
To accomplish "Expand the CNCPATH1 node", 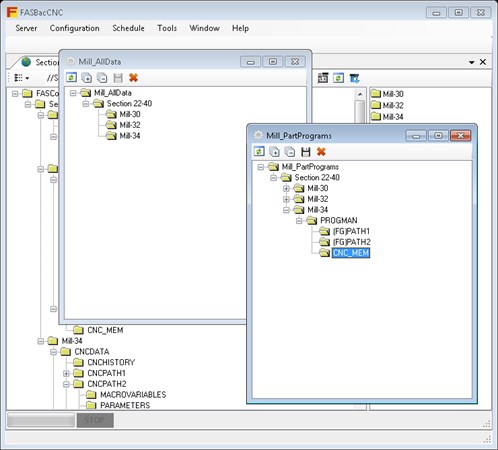I will point(66,373).
